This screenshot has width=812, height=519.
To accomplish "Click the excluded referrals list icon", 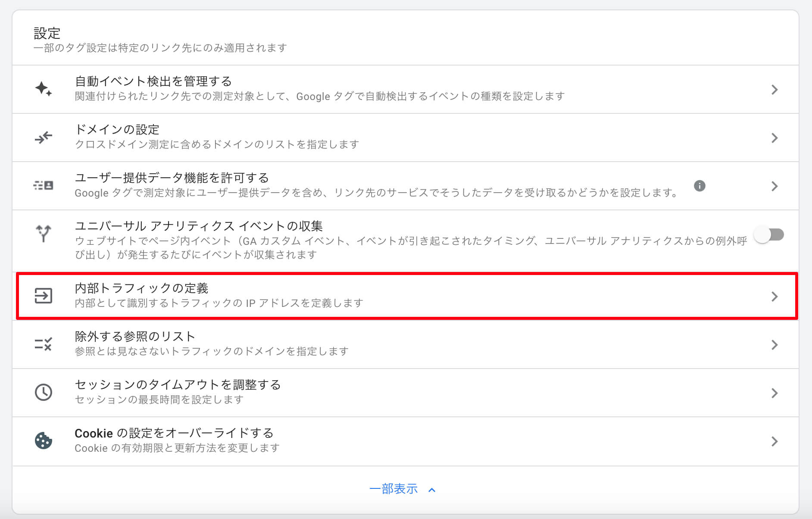I will click(44, 344).
